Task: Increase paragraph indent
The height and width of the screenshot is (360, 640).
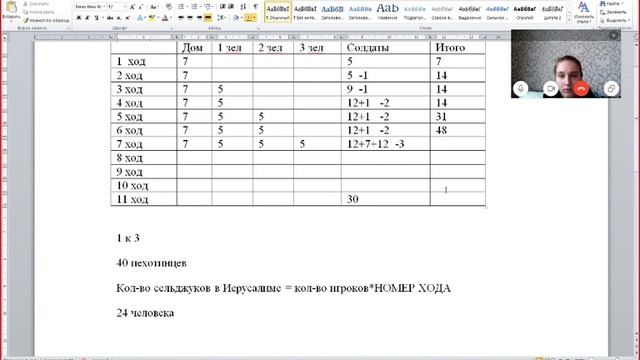Action: click(231, 7)
